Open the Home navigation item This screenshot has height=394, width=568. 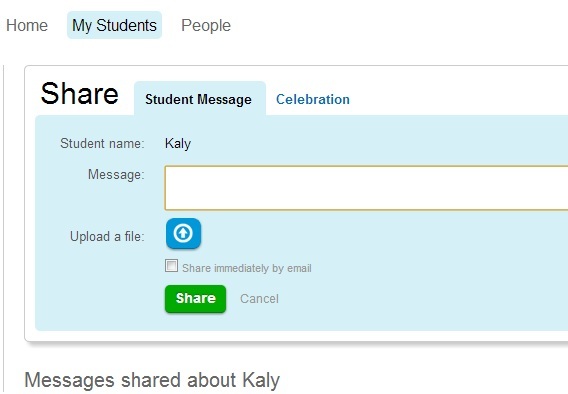click(27, 25)
